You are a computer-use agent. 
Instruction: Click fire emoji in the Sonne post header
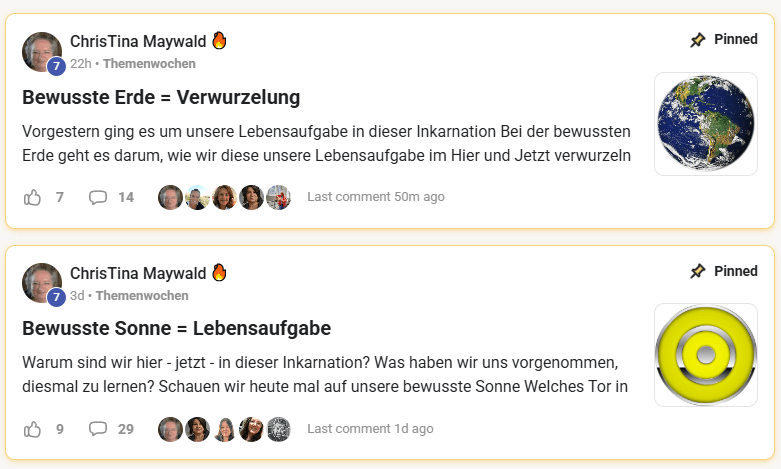tap(219, 272)
